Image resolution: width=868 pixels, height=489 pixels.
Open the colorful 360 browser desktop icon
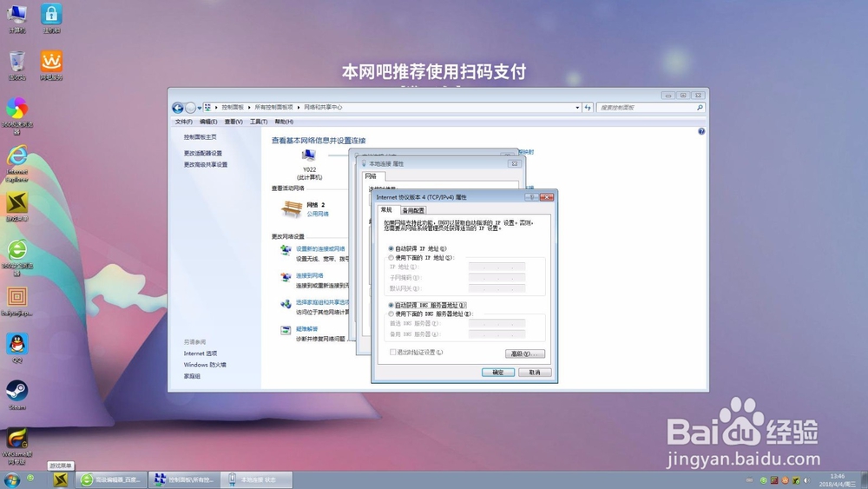[x=17, y=116]
